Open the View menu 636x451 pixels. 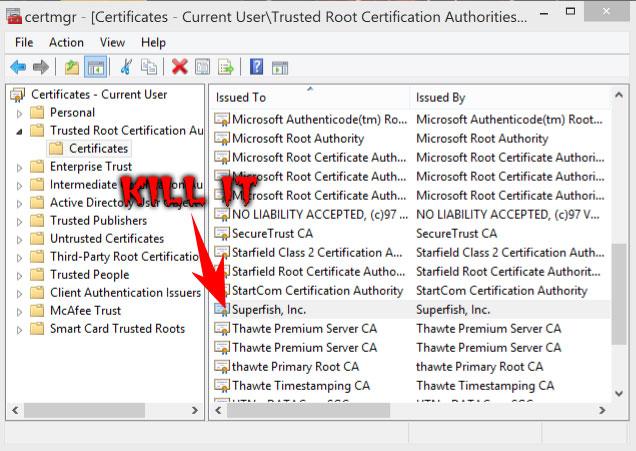(112, 42)
